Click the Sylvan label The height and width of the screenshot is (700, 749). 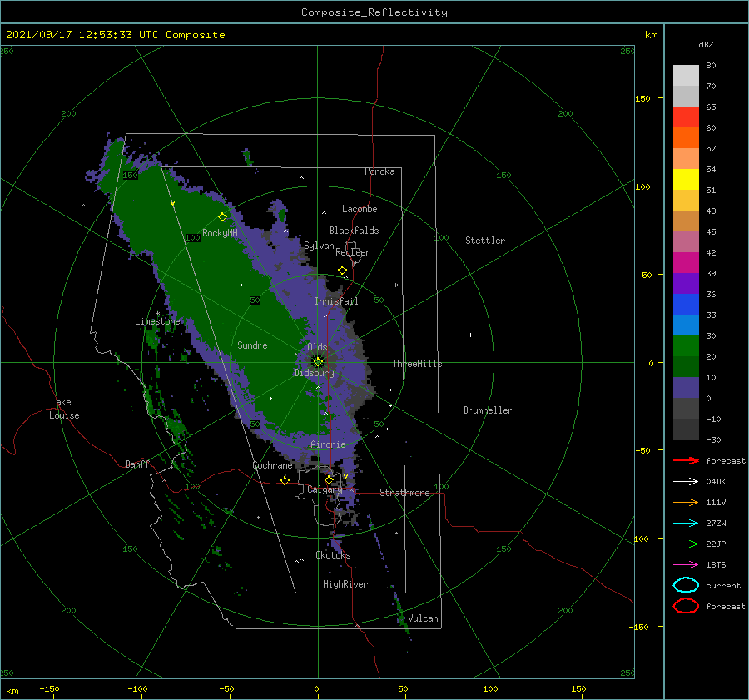pos(319,246)
